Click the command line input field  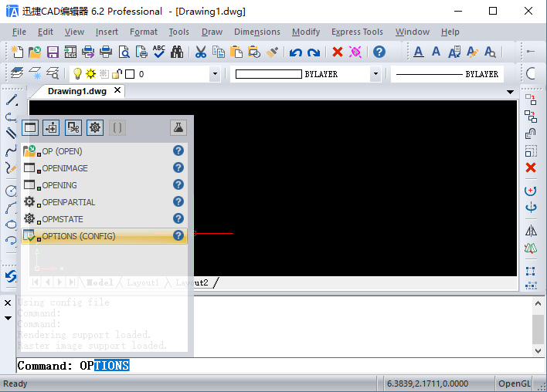tap(280, 366)
